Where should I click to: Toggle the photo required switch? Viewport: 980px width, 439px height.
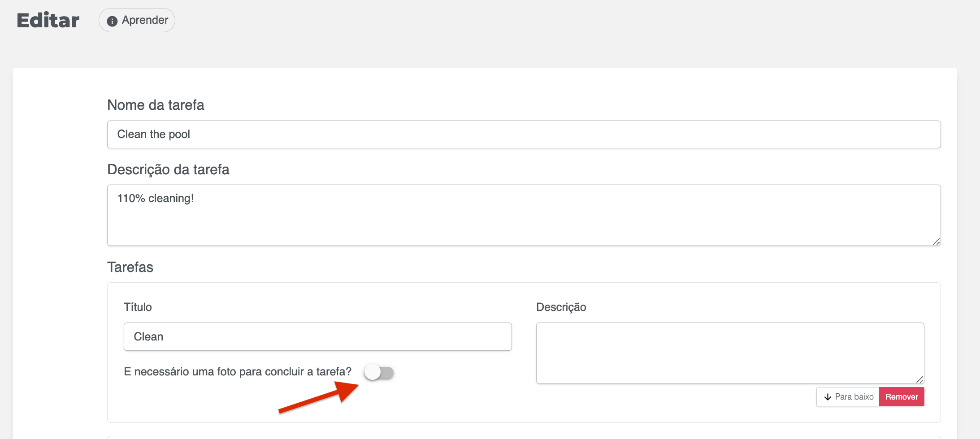point(379,372)
